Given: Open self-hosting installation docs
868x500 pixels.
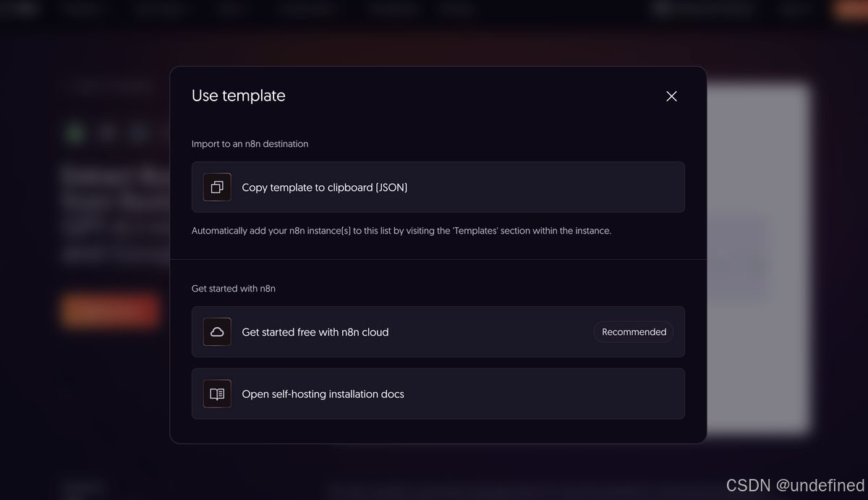Looking at the screenshot, I should [x=438, y=394].
